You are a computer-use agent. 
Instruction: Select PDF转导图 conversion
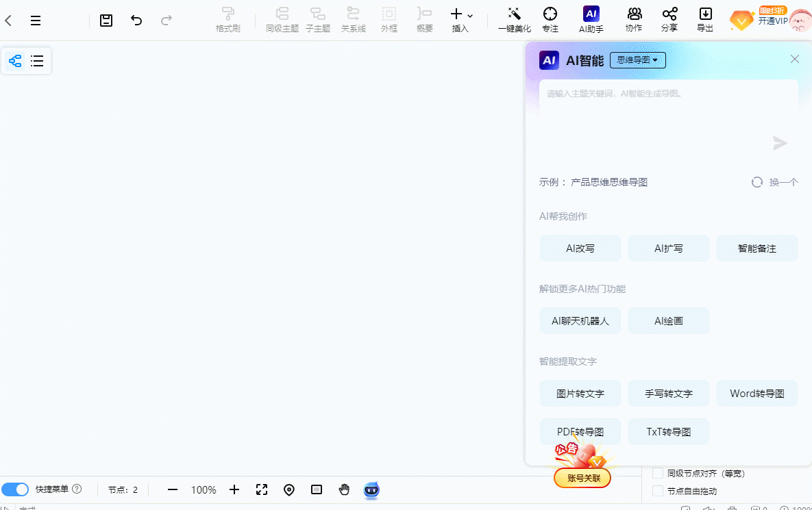(x=580, y=431)
